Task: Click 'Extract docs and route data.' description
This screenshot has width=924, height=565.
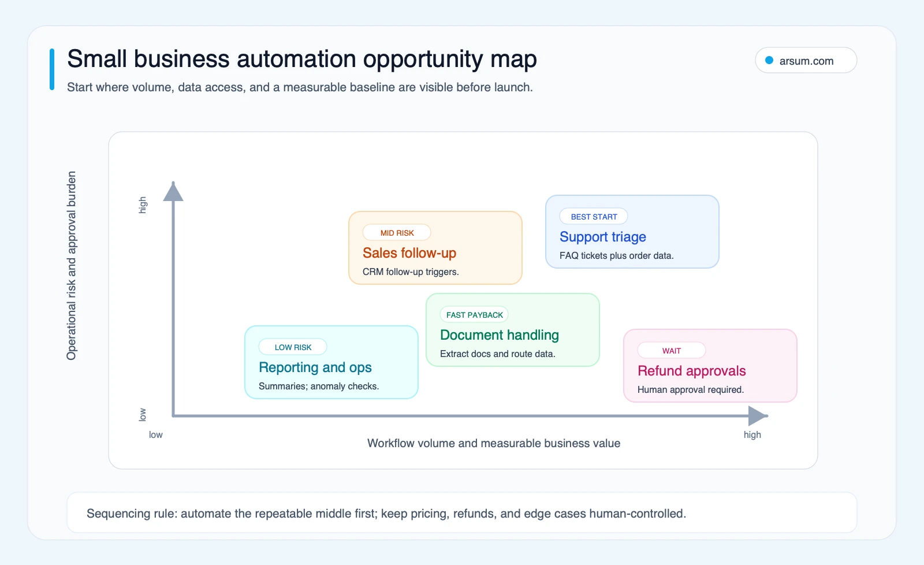Action: pos(497,354)
